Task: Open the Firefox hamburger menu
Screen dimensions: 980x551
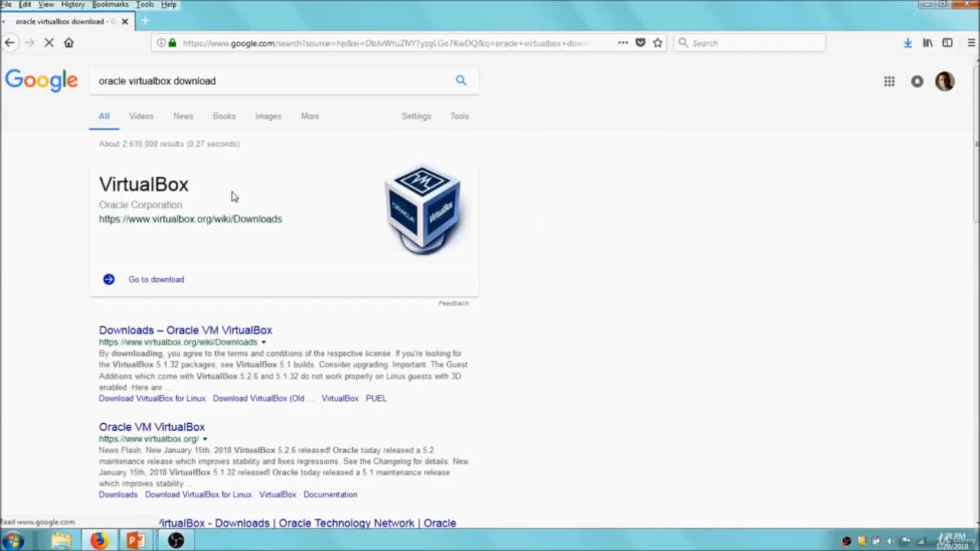Action: [x=972, y=43]
